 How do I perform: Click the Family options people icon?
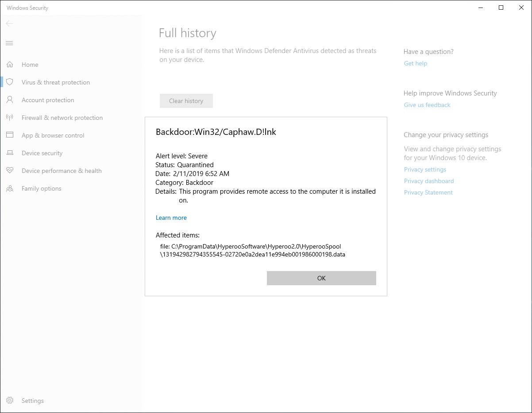click(x=10, y=188)
